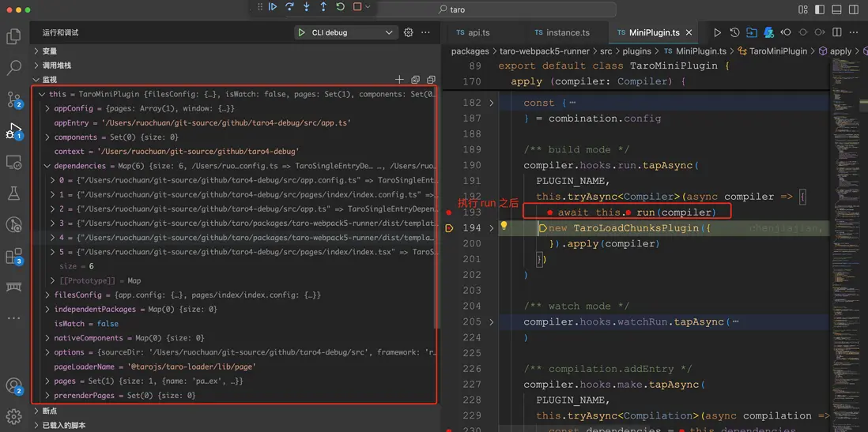This screenshot has width=868, height=432.
Task: Restart the debug session
Action: pyautogui.click(x=340, y=7)
